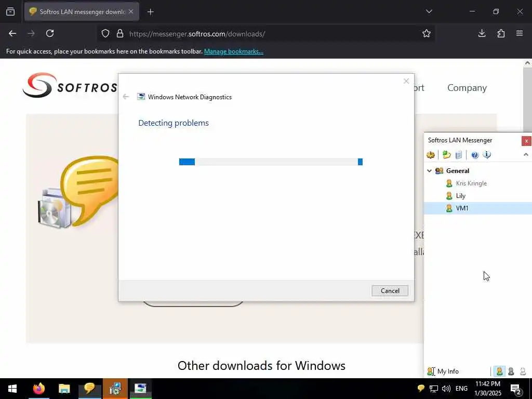Collapse the Softros Messenger toolbar chevron
Viewport: 532px width, 399px height.
pyautogui.click(x=526, y=155)
